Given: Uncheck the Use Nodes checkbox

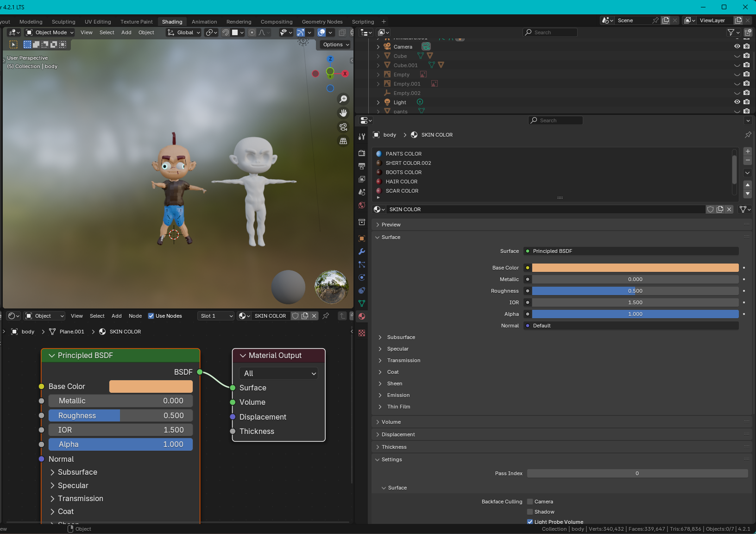Looking at the screenshot, I should [x=151, y=316].
